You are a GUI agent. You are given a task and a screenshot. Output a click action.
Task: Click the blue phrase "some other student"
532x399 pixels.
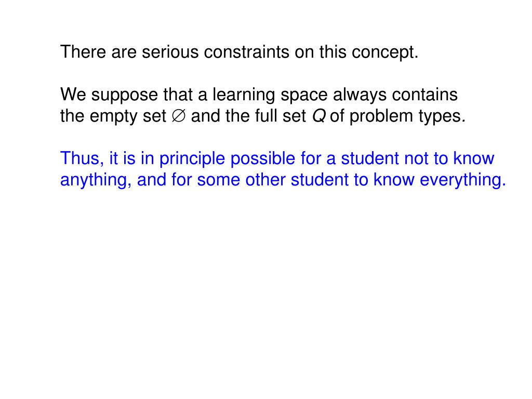[273, 180]
